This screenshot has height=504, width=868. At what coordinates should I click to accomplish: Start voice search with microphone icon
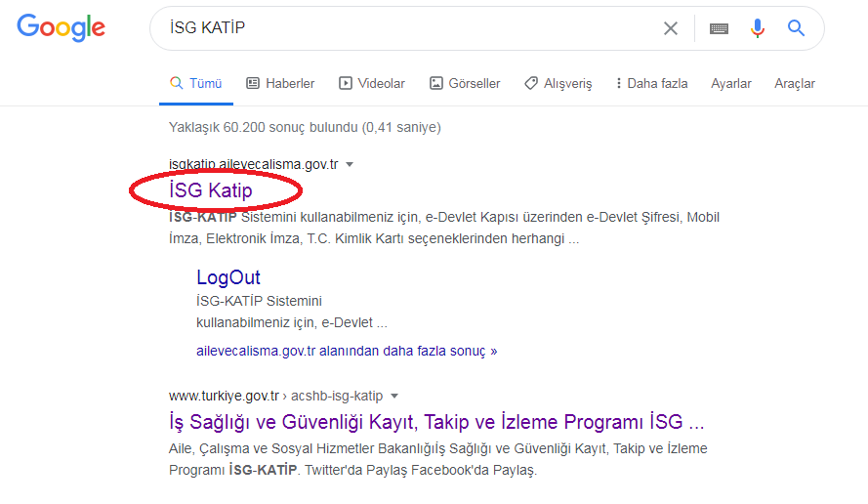pyautogui.click(x=758, y=27)
